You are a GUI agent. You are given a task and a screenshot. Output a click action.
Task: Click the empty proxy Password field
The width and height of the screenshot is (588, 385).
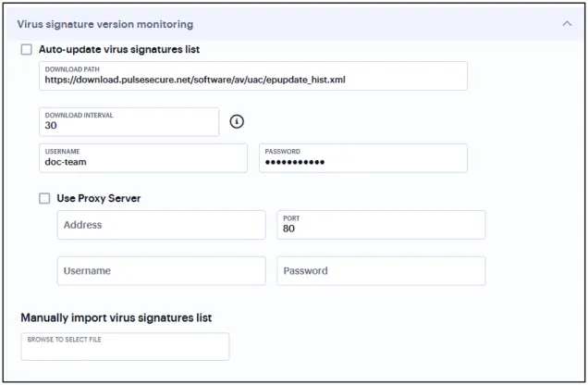coord(381,271)
